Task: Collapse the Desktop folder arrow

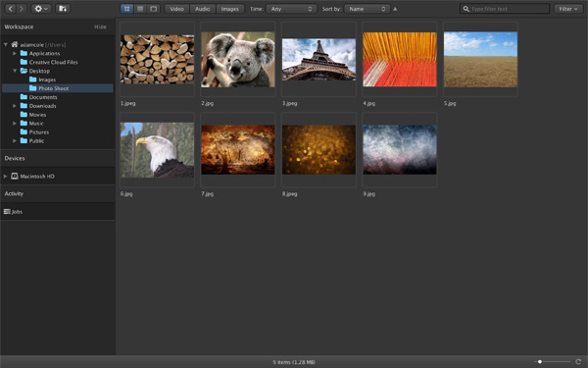Action: [15, 71]
